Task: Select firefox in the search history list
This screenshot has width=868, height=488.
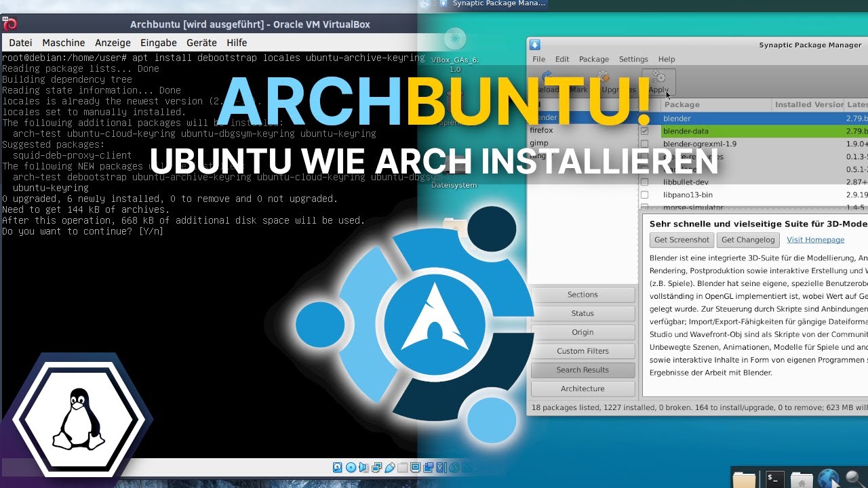Action: click(x=542, y=130)
